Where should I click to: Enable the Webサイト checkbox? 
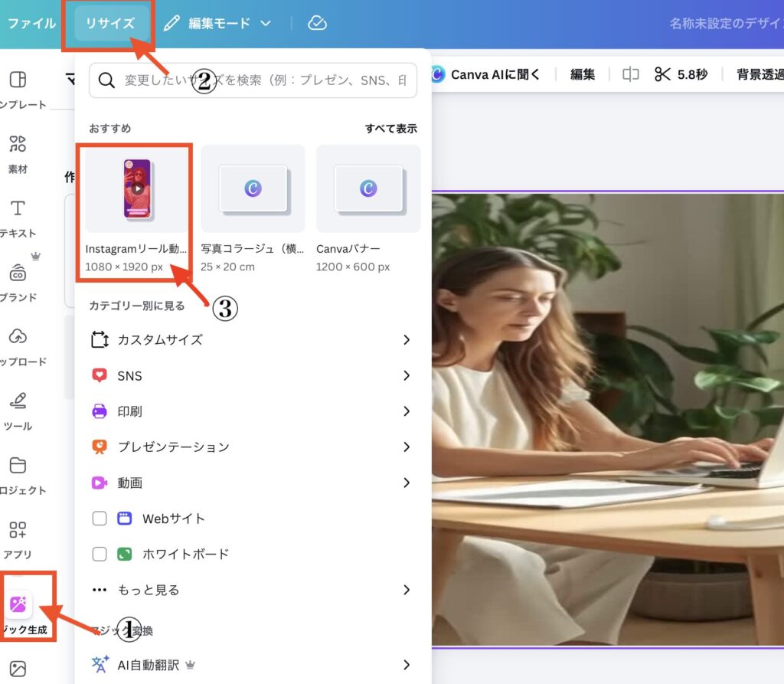tap(100, 519)
